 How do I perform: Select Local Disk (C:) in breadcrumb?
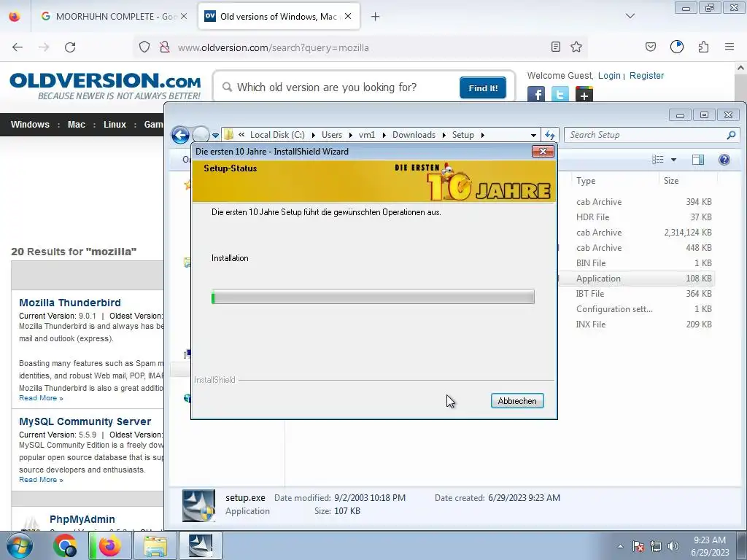277,135
